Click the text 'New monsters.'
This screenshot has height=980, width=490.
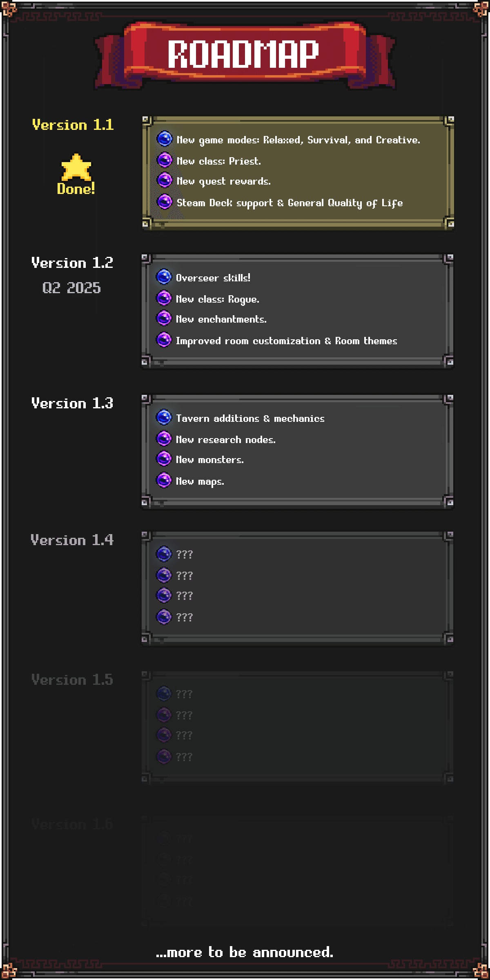pyautogui.click(x=210, y=460)
